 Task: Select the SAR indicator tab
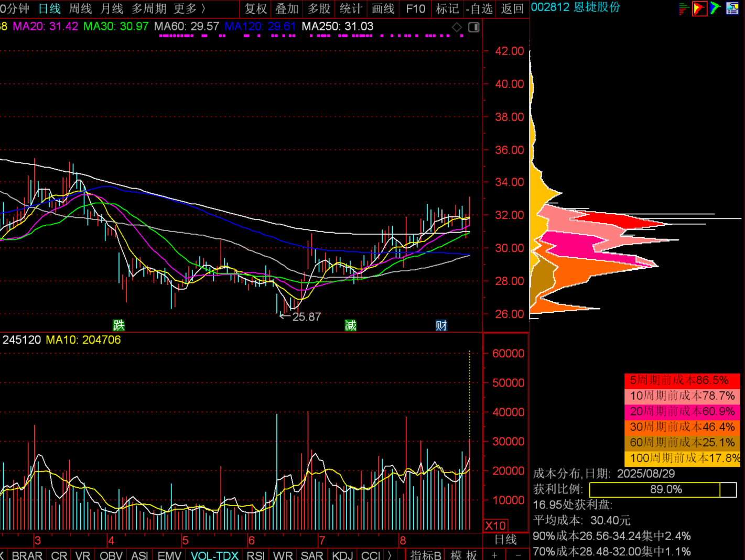click(312, 555)
